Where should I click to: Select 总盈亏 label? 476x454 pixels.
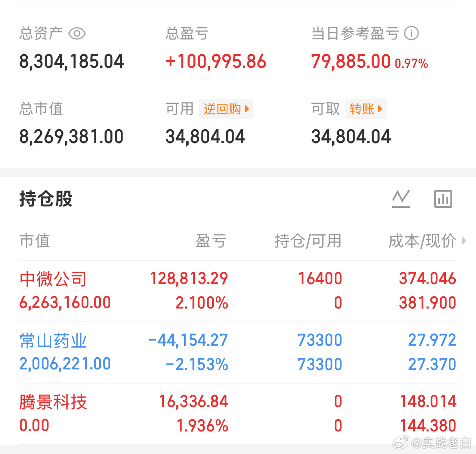click(x=187, y=34)
